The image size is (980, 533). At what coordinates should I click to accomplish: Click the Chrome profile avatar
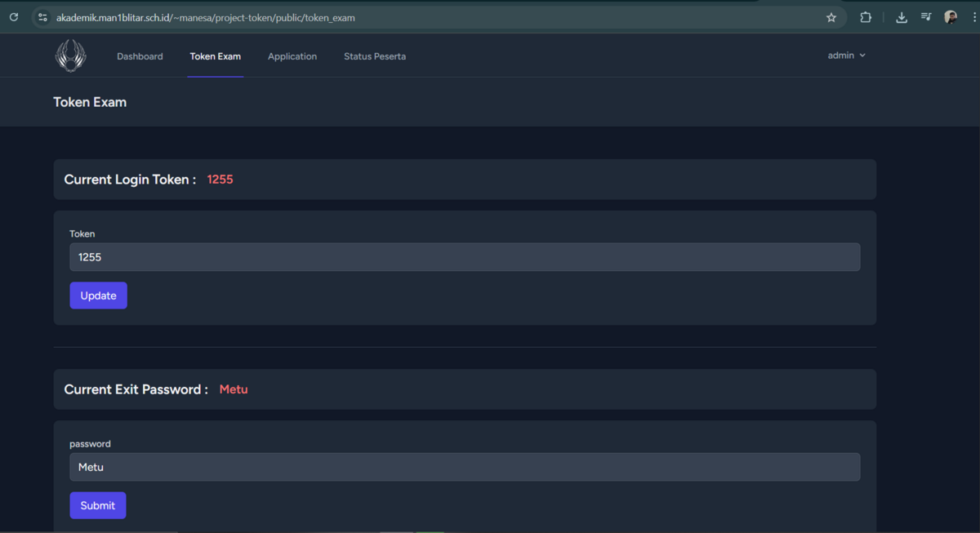(951, 17)
